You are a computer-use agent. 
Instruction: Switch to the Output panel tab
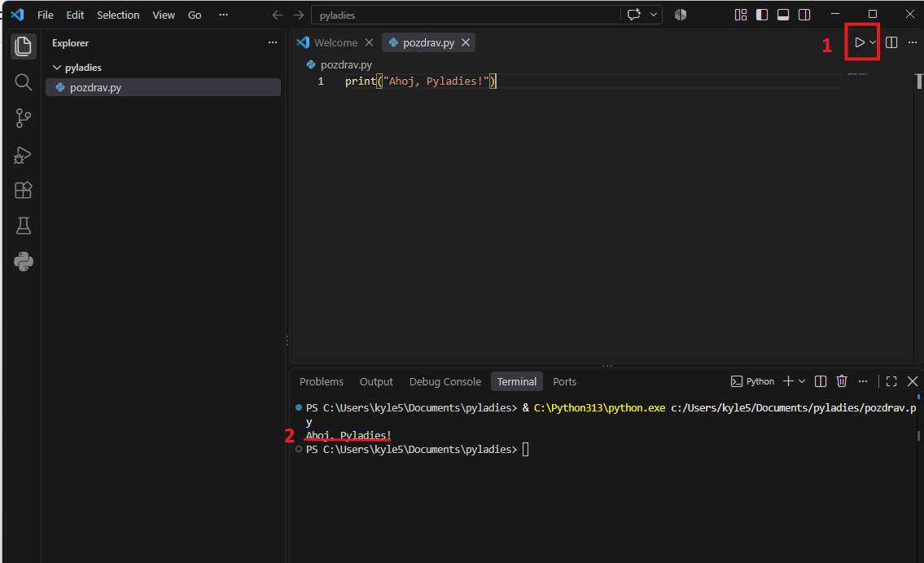click(376, 381)
